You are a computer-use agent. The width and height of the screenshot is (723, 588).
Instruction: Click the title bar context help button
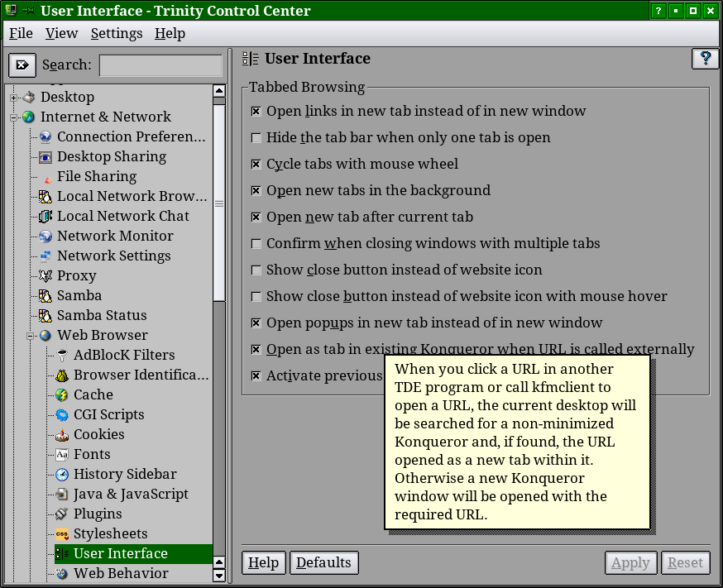click(658, 11)
